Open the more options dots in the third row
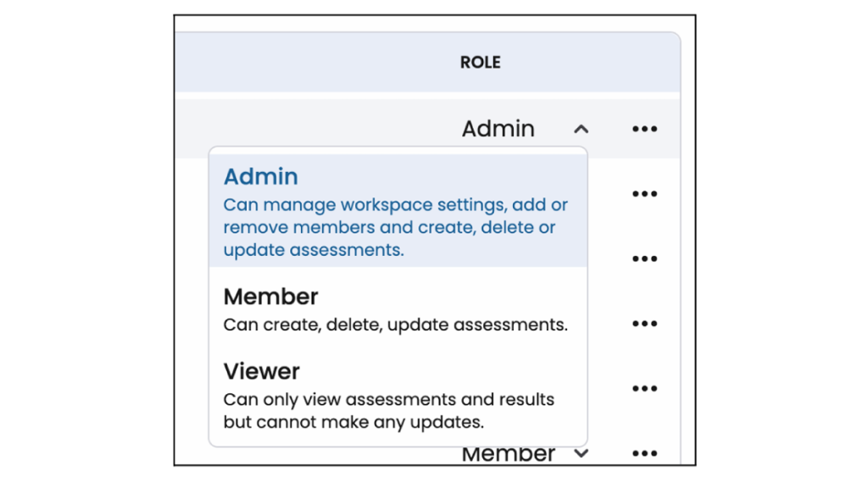The height and width of the screenshot is (488, 868). tap(644, 259)
